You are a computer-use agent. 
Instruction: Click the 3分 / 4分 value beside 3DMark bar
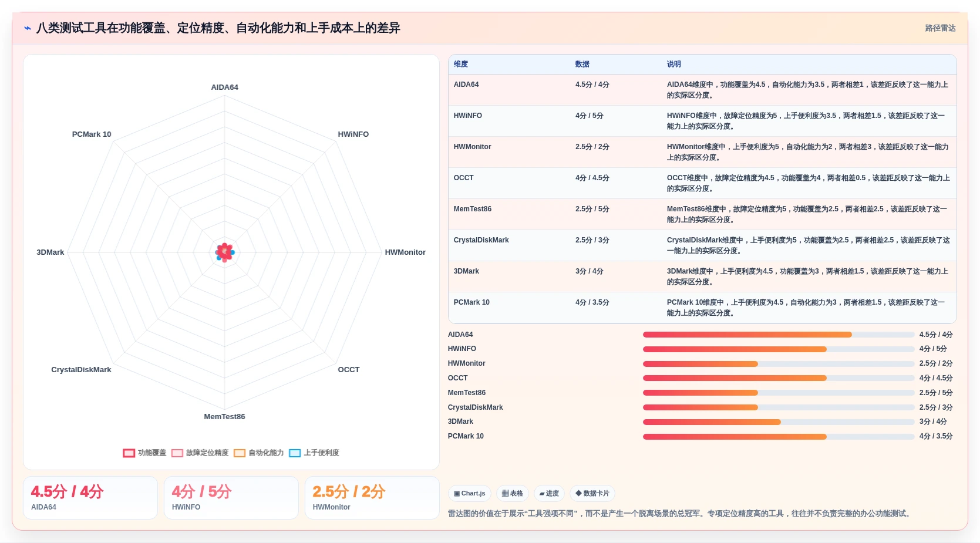point(934,421)
